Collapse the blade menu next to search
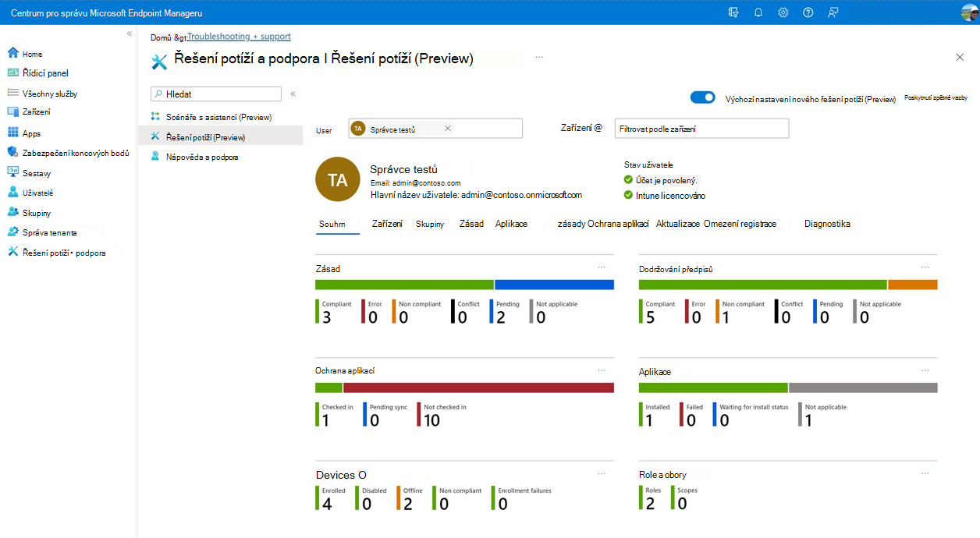Image resolution: width=980 pixels, height=538 pixels. [293, 94]
